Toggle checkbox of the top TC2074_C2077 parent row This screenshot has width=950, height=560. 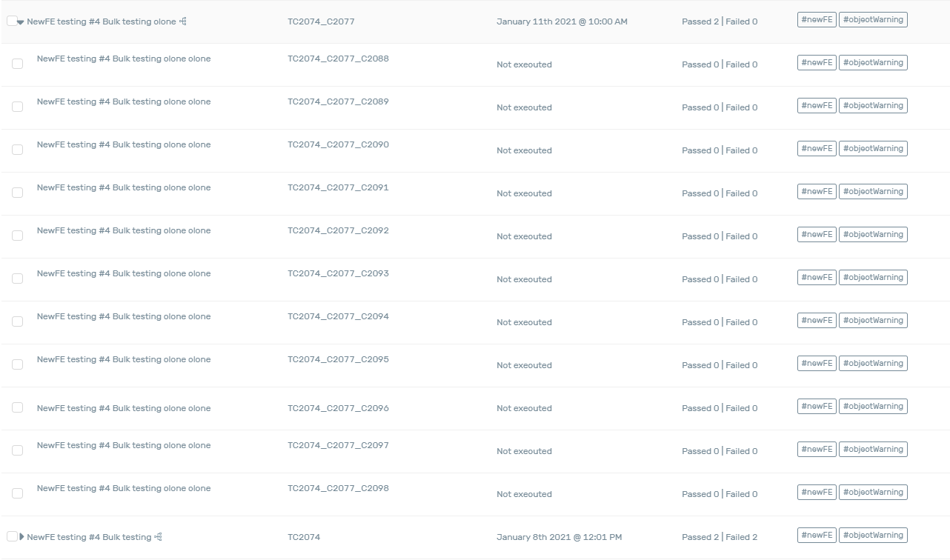pos(11,21)
